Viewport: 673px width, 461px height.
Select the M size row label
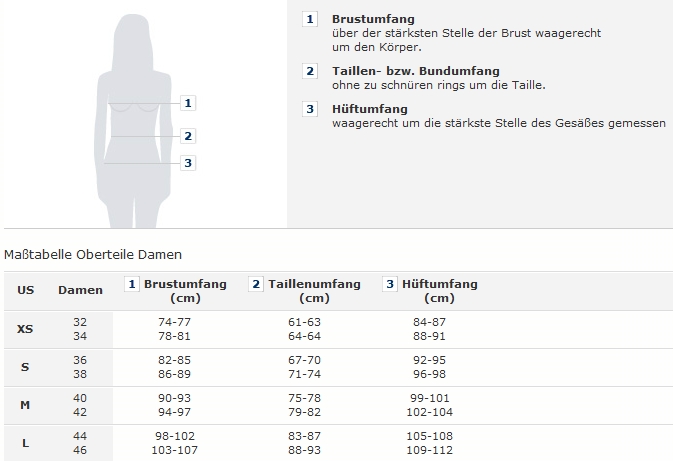(25, 405)
